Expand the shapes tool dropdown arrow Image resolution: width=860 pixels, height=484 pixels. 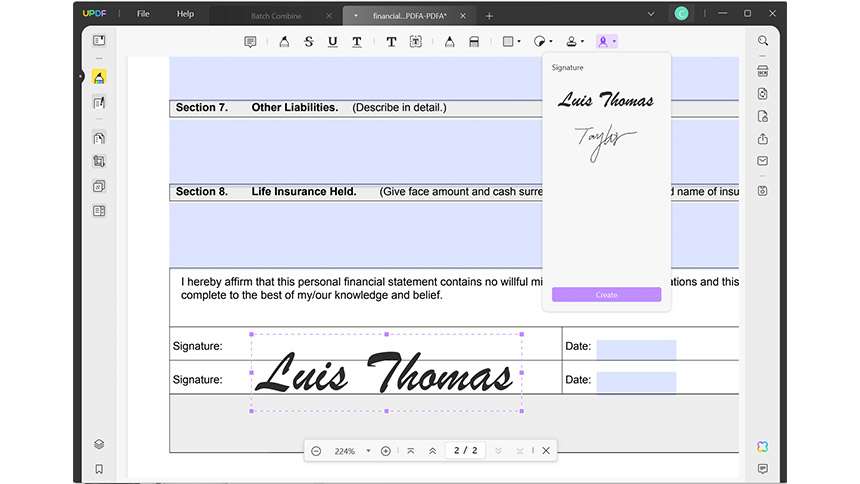coord(519,42)
